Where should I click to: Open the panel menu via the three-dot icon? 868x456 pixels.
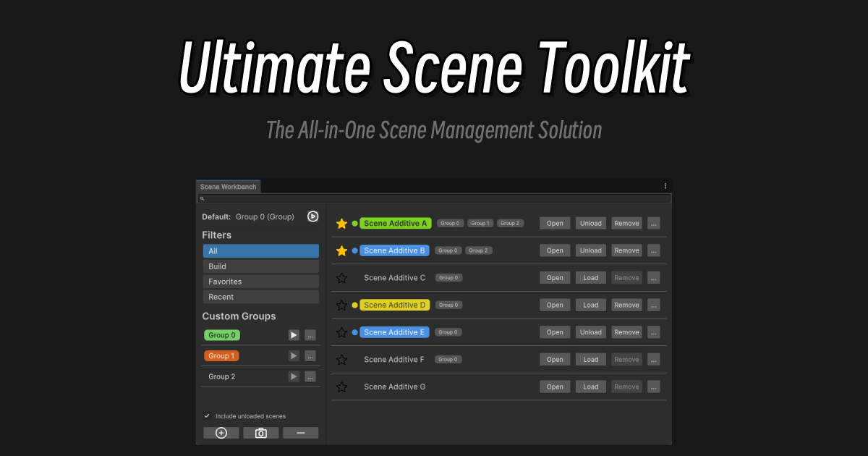click(x=665, y=185)
